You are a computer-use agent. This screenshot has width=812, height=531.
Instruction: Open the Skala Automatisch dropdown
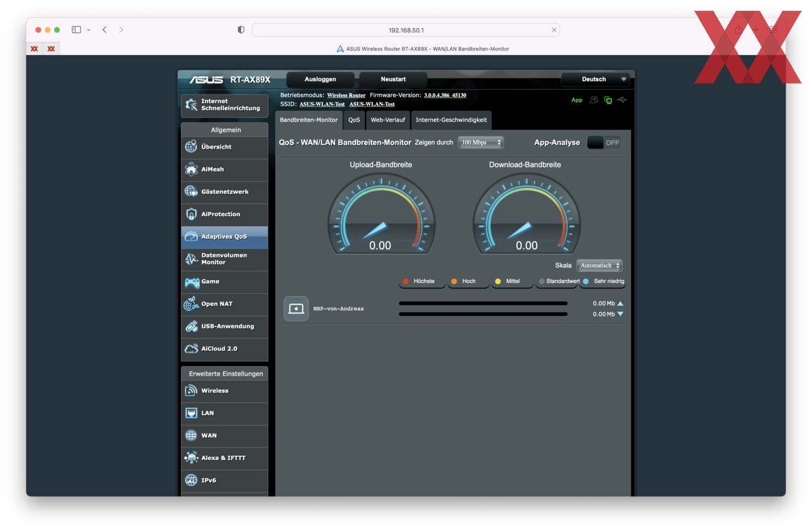(x=599, y=265)
